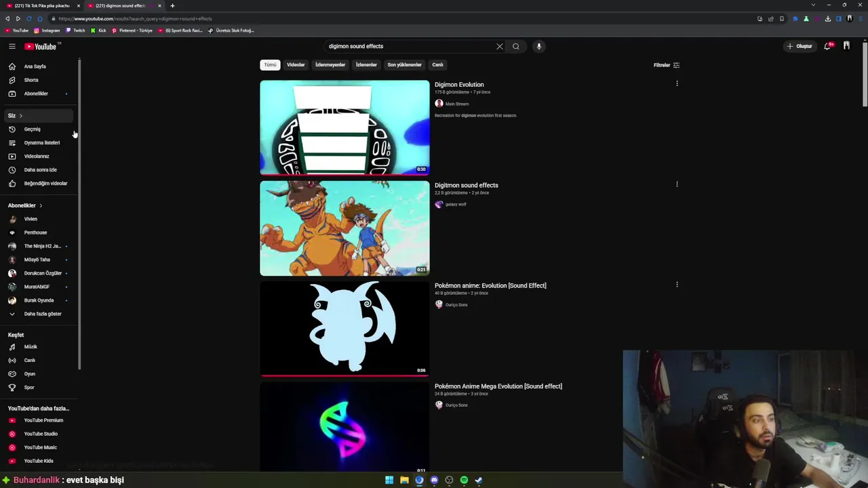Open Geçmiş watch history
Image resolution: width=868 pixels, height=488 pixels.
(x=38, y=129)
